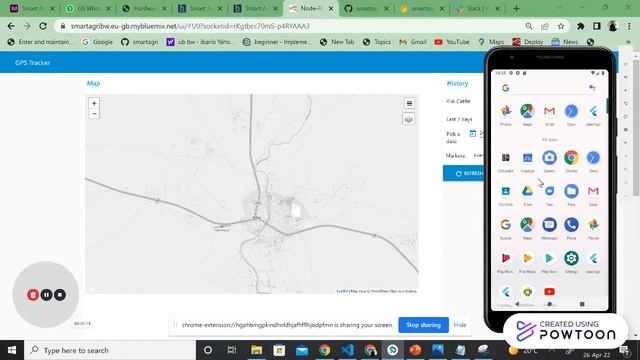Image resolution: width=640 pixels, height=360 pixels.
Task: Click the address bar URL
Action: pyautogui.click(x=190, y=26)
